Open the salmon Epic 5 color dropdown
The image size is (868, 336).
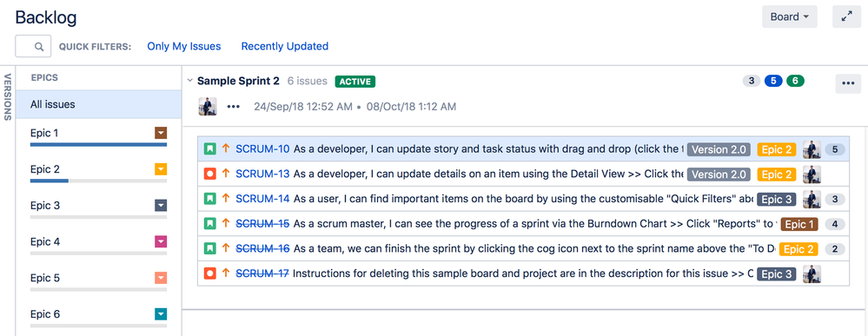161,278
